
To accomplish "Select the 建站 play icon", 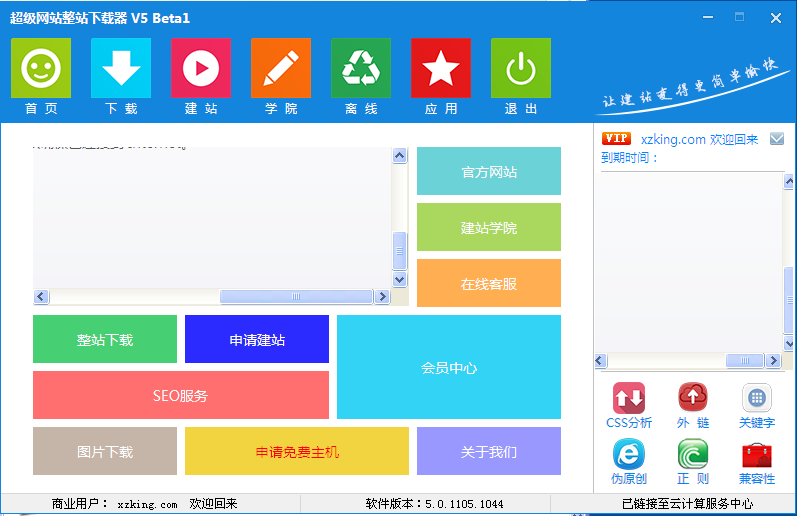I will pos(201,68).
